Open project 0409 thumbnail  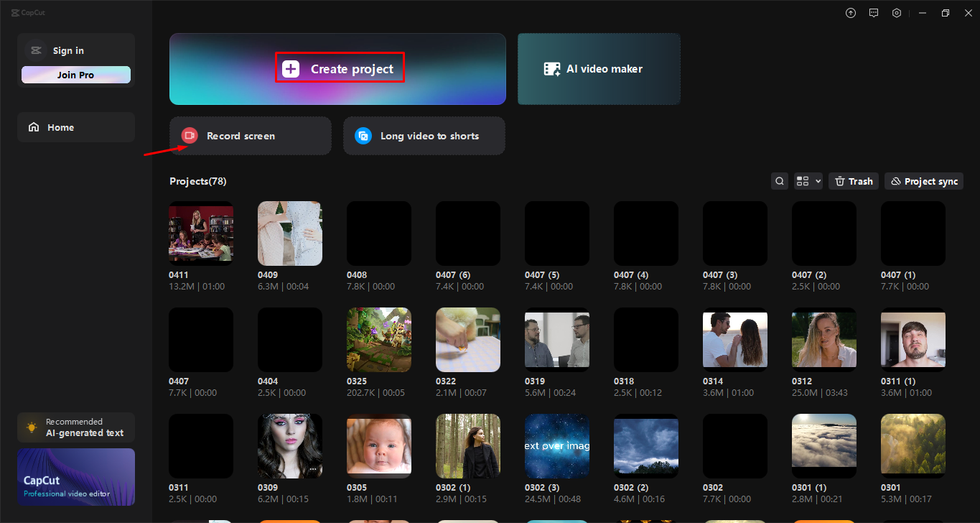290,233
